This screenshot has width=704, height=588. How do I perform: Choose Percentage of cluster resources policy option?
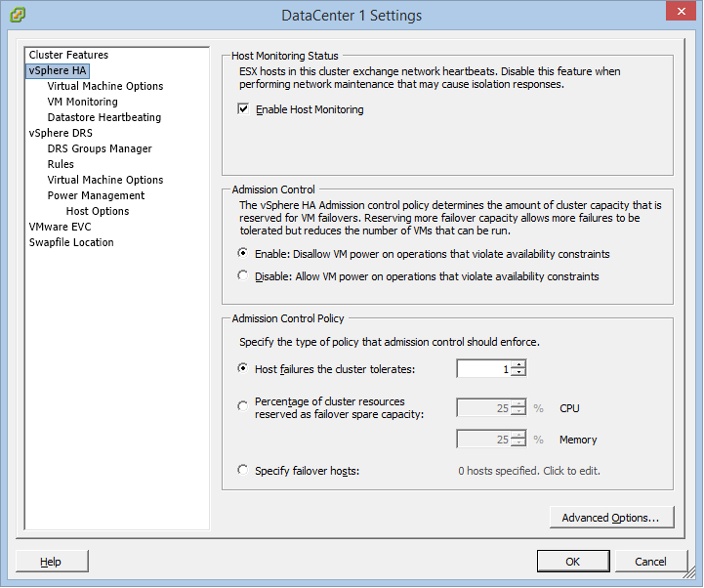click(x=242, y=406)
